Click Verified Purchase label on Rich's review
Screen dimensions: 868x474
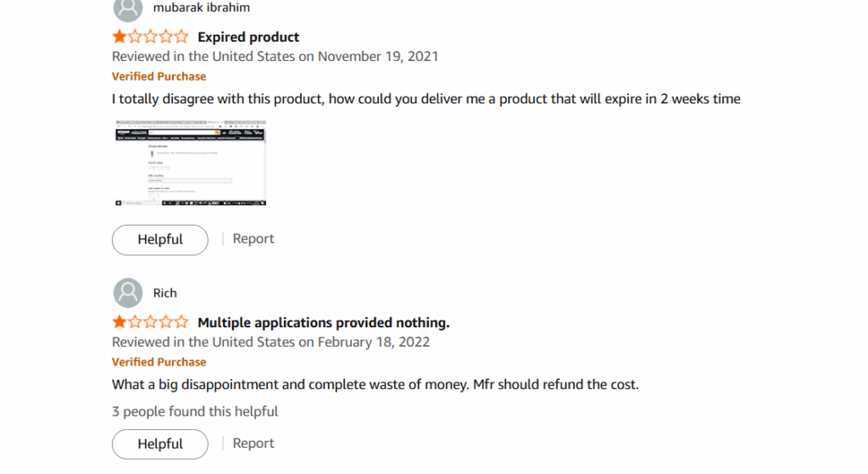tap(159, 362)
